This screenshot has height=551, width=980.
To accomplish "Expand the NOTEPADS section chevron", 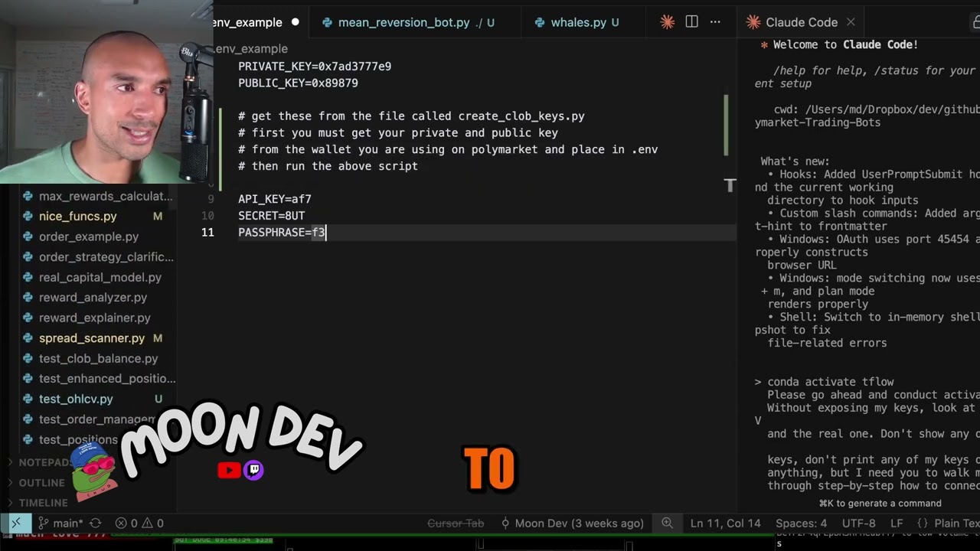I will pyautogui.click(x=11, y=462).
